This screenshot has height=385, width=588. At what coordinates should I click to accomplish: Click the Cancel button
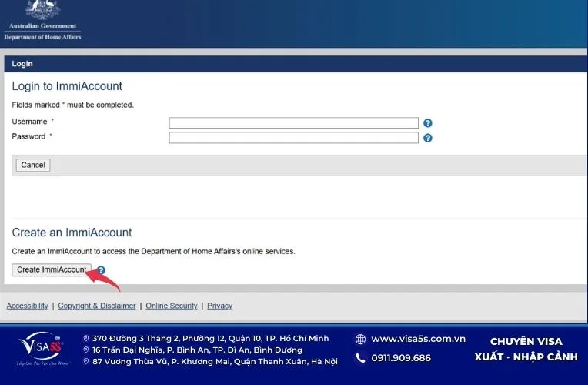(33, 165)
